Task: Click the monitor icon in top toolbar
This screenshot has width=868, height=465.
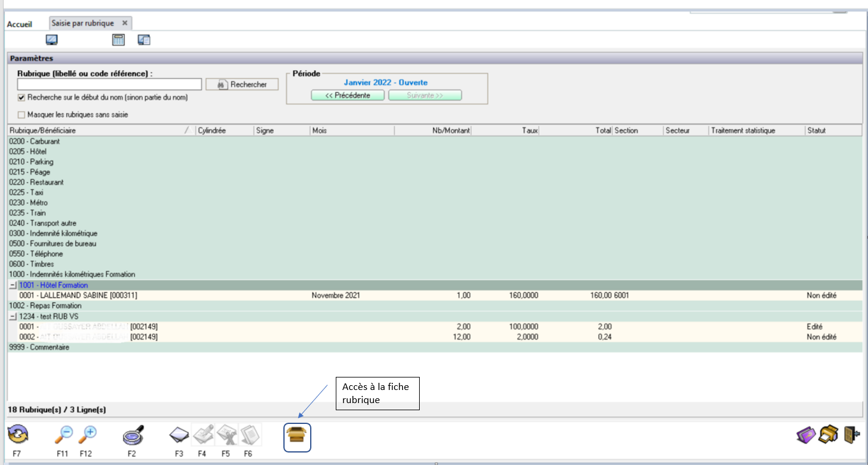Action: [52, 40]
